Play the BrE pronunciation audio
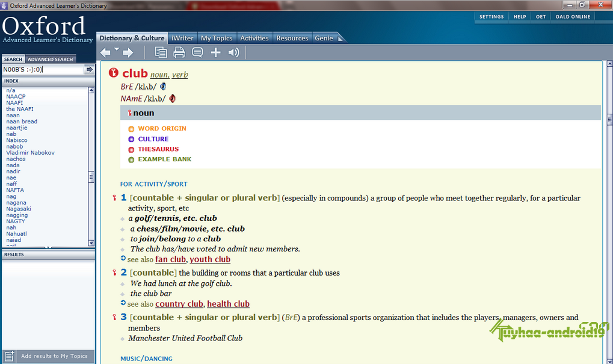The height and width of the screenshot is (364, 613). [163, 87]
